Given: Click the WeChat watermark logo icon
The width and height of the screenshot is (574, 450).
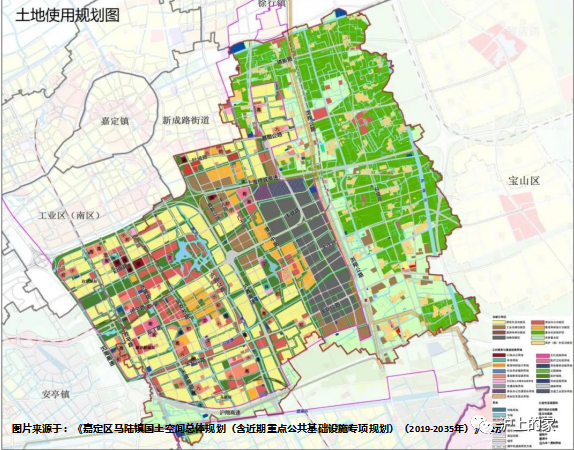Looking at the screenshot, I should click(x=480, y=425).
